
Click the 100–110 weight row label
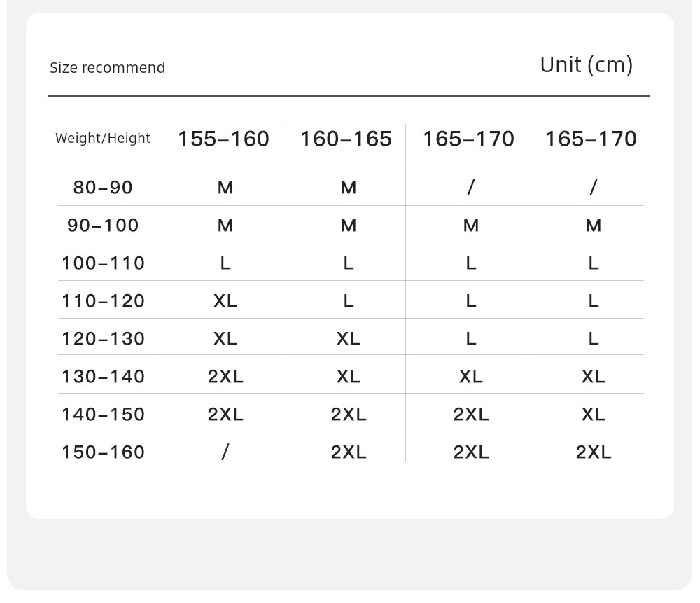point(103,263)
